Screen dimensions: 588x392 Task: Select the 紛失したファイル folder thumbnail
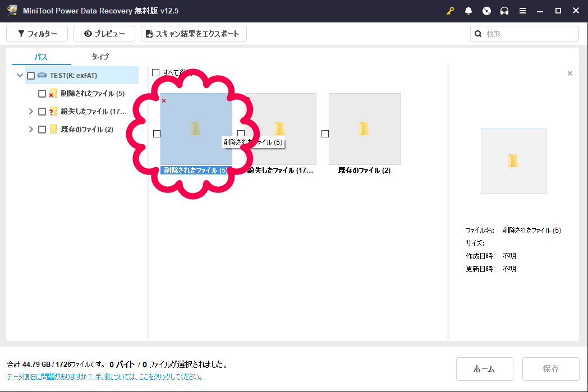point(281,129)
